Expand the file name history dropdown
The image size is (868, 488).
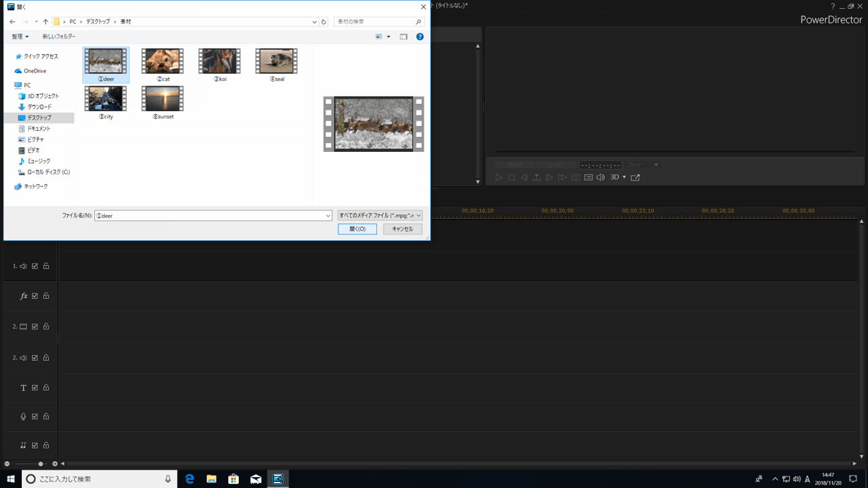(328, 216)
